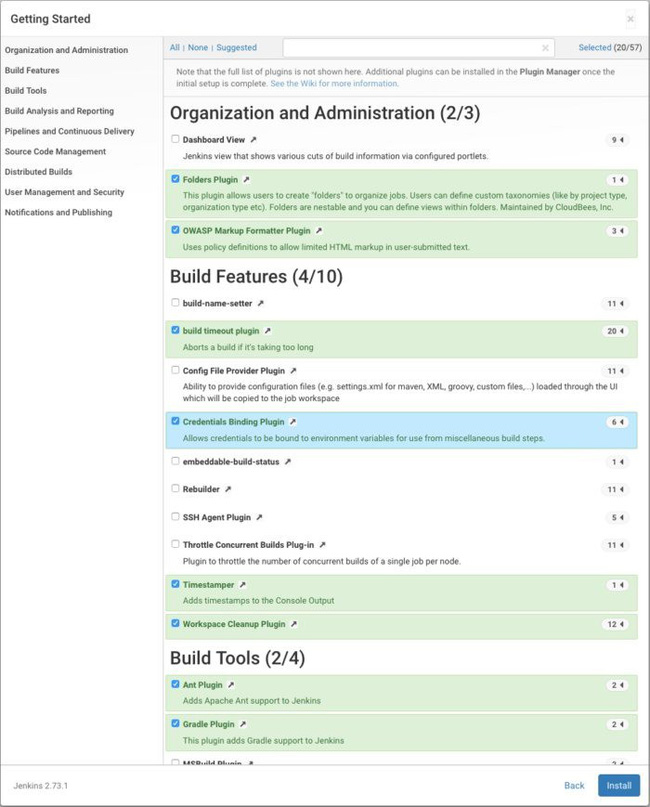Uncheck the Timestamper plugin
The width and height of the screenshot is (650, 807).
175,584
